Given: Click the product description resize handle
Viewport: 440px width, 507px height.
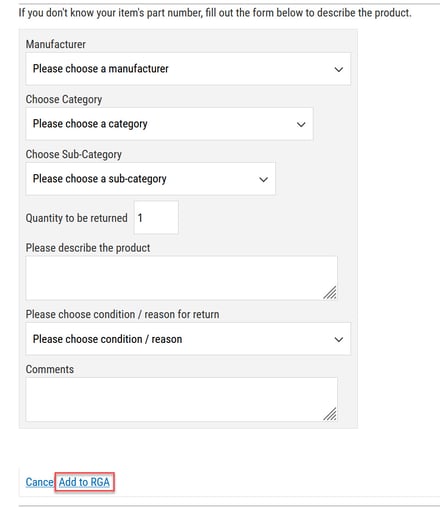Looking at the screenshot, I should tap(330, 292).
